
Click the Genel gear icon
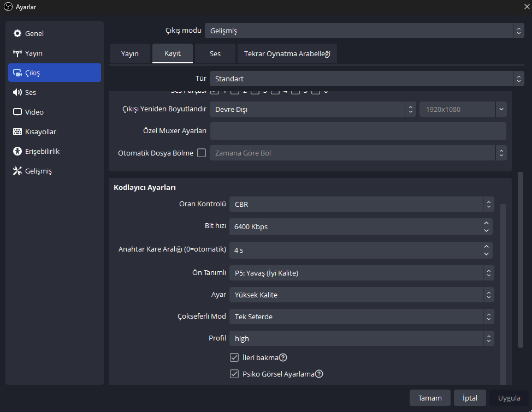tap(17, 34)
